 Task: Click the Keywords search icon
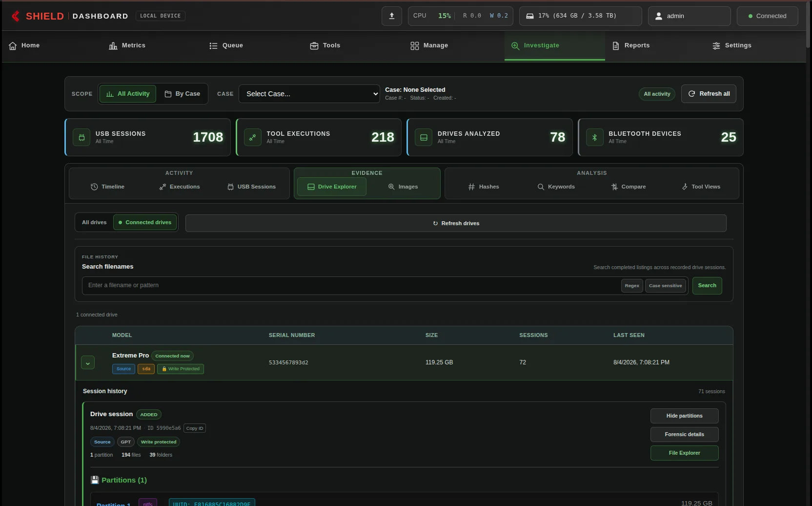click(x=541, y=187)
